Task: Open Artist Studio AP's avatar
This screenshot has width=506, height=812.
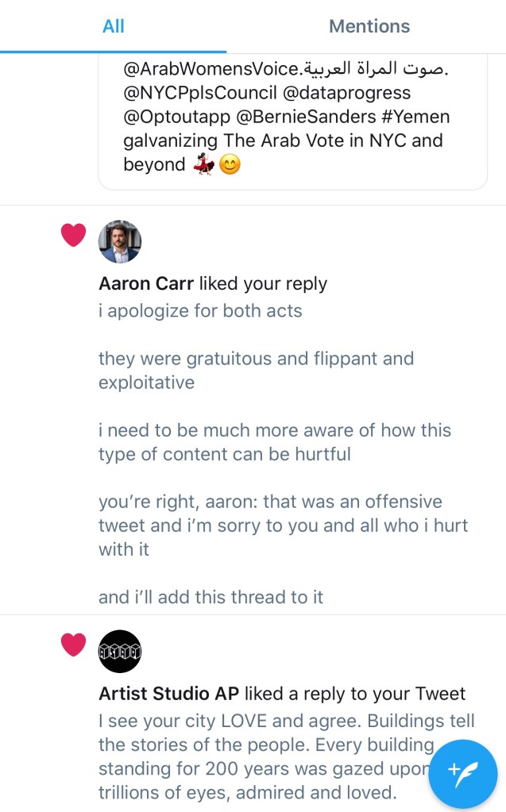Action: tap(119, 652)
